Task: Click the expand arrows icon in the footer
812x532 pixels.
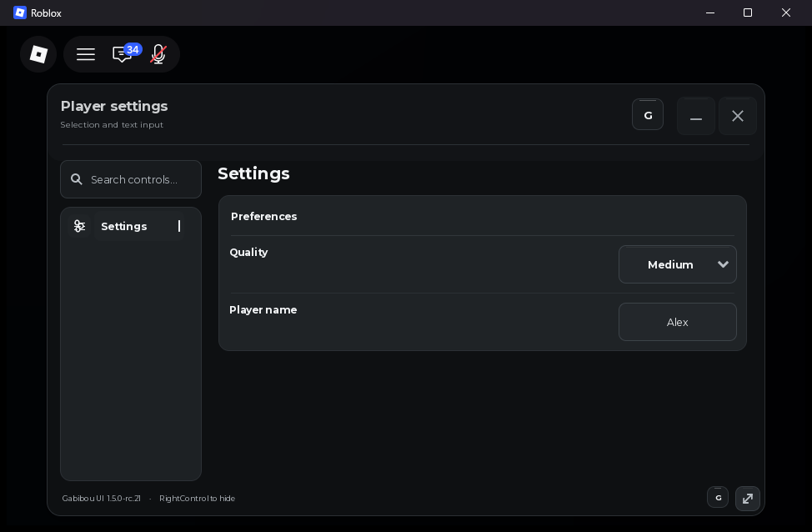Action: [x=747, y=499]
